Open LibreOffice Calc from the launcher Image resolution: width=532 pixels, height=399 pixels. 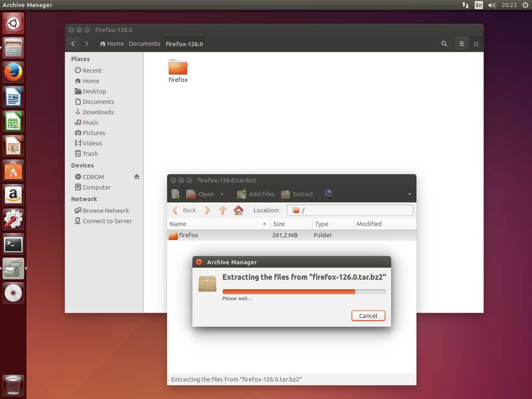(13, 121)
